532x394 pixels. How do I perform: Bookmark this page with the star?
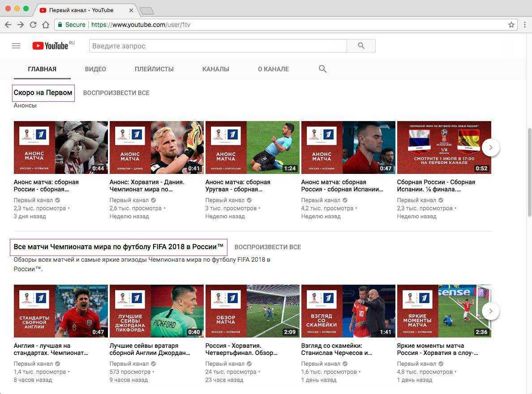[x=511, y=25]
